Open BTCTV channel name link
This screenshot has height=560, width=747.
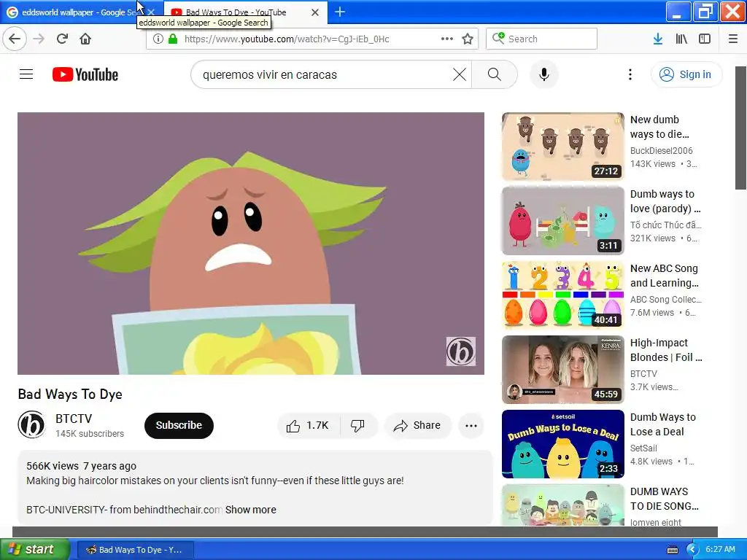(74, 419)
